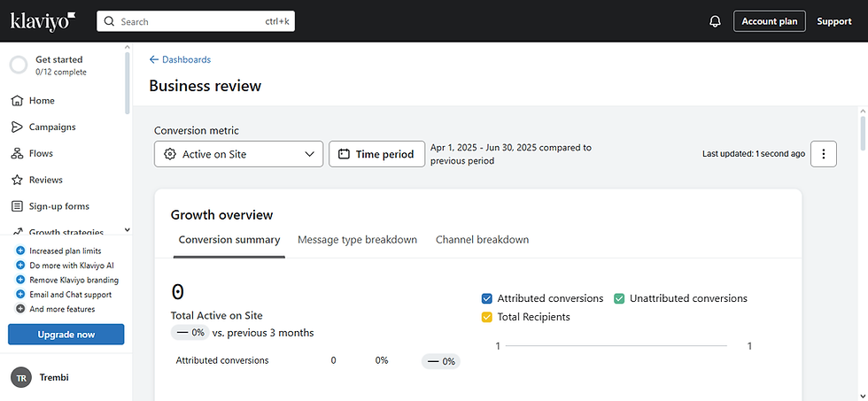Screen dimensions: 868x401
Task: Click the Flows sidebar icon
Action: [17, 154]
